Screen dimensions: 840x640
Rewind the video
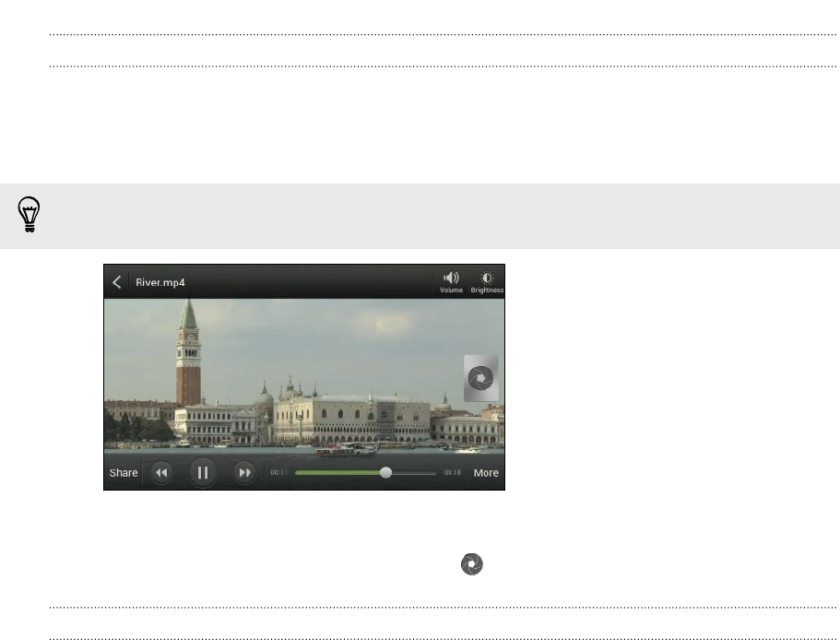coord(161,472)
